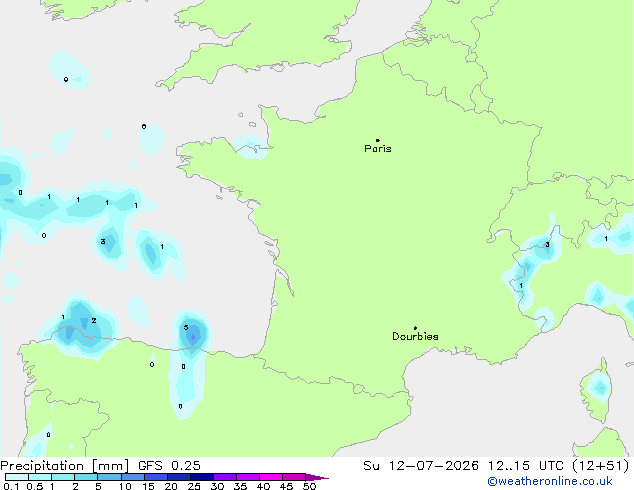This screenshot has width=634, height=490.
Task: Click the legend value label 0.5
Action: tap(35, 486)
